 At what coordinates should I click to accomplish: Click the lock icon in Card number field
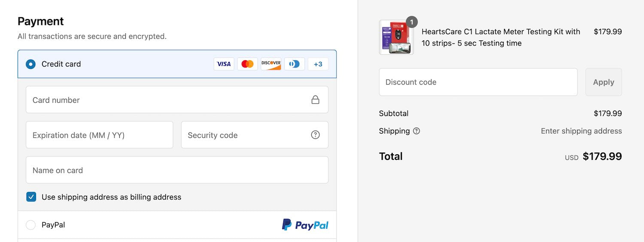315,100
